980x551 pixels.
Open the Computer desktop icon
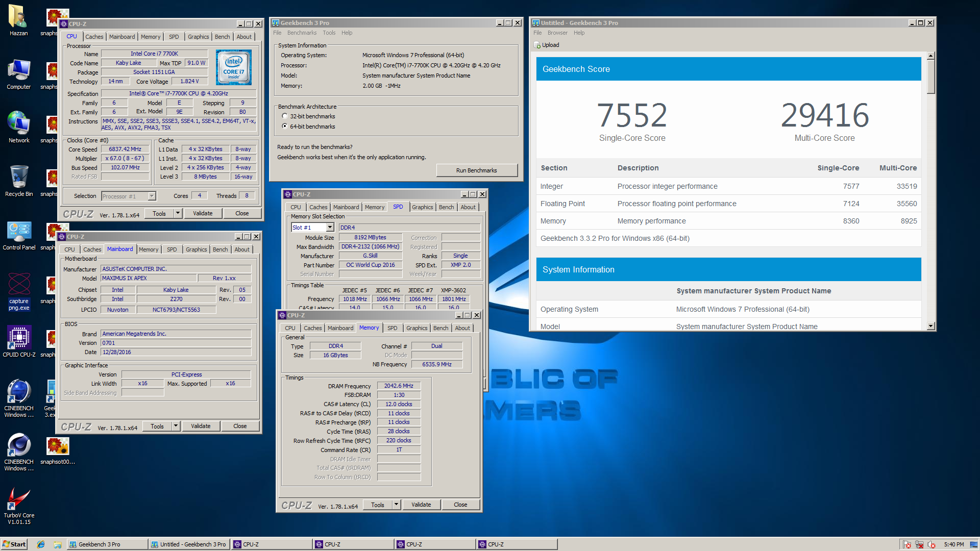point(18,74)
